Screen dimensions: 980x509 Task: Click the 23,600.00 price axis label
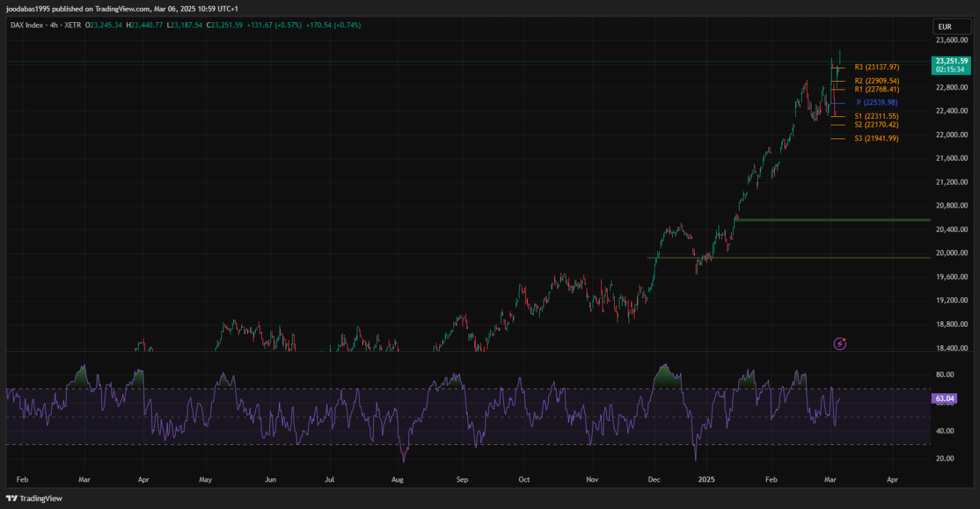click(952, 41)
